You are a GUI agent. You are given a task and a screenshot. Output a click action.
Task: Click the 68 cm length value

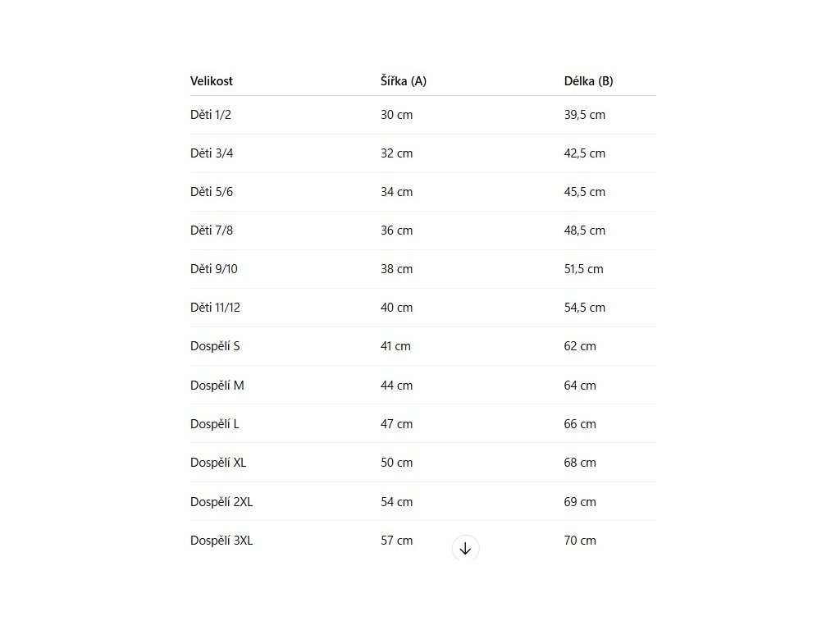click(580, 463)
